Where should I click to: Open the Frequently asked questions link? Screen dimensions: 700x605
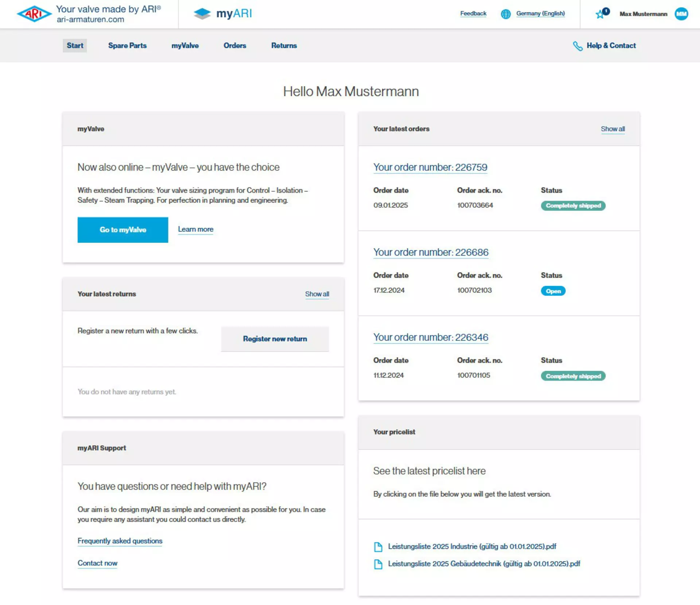pos(120,541)
